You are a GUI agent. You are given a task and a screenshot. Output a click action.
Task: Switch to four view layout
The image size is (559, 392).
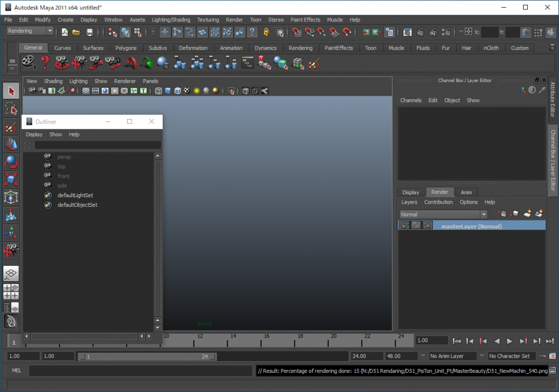(x=11, y=292)
